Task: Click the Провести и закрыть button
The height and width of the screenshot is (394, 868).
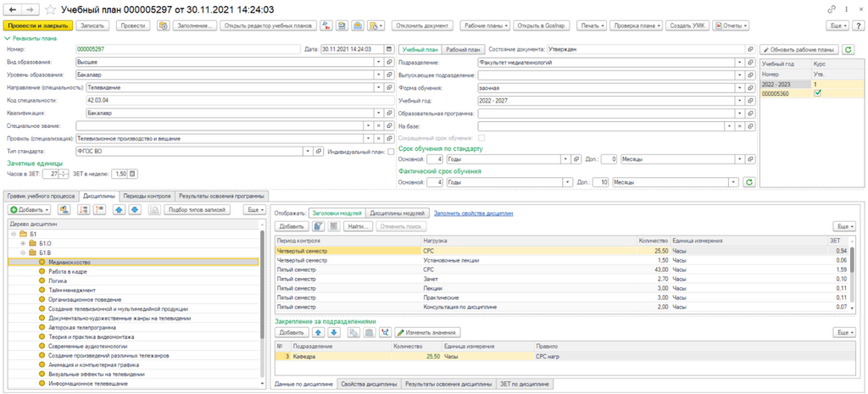Action: point(38,25)
